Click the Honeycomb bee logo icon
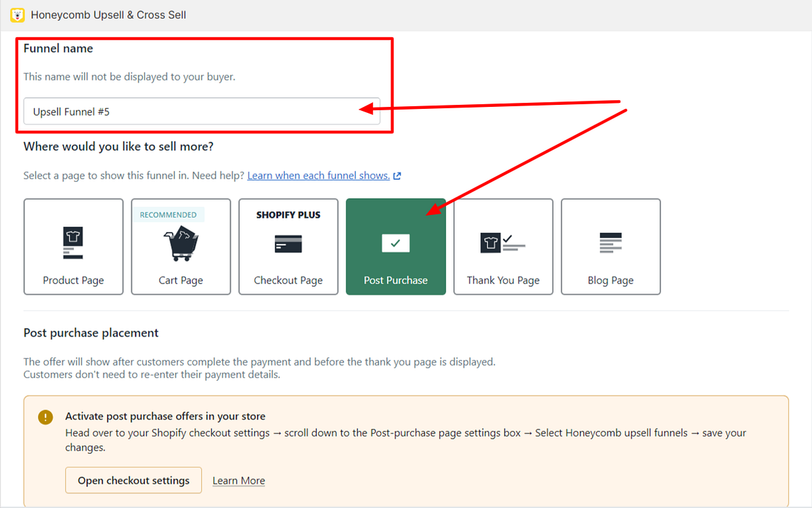This screenshot has height=508, width=812. tap(17, 14)
